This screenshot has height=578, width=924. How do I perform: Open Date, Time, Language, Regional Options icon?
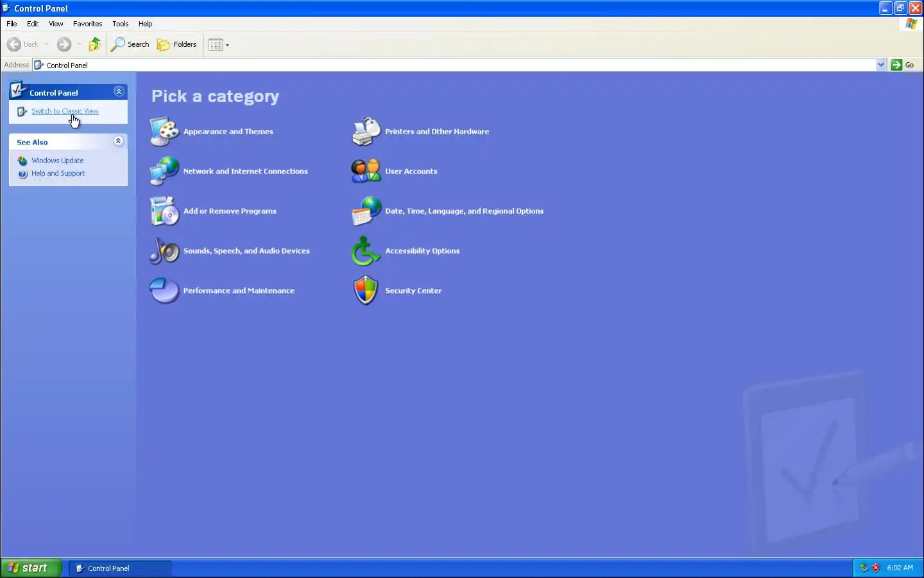tap(366, 211)
